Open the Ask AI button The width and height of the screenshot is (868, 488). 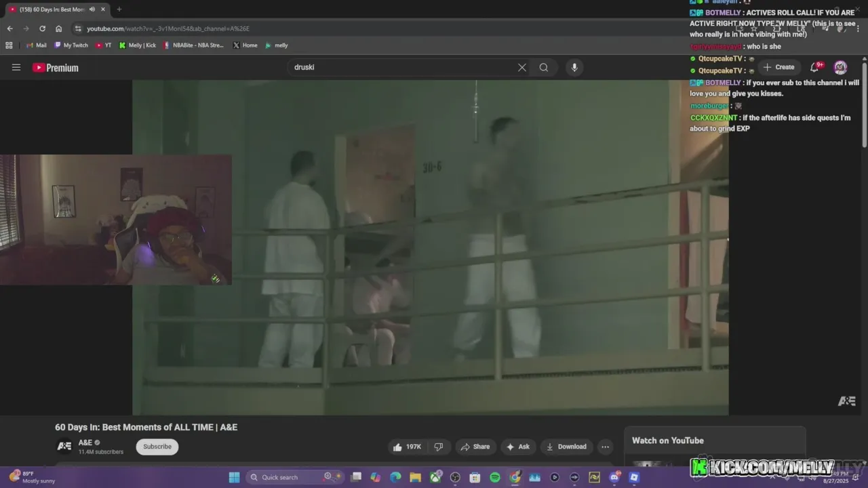click(x=517, y=447)
